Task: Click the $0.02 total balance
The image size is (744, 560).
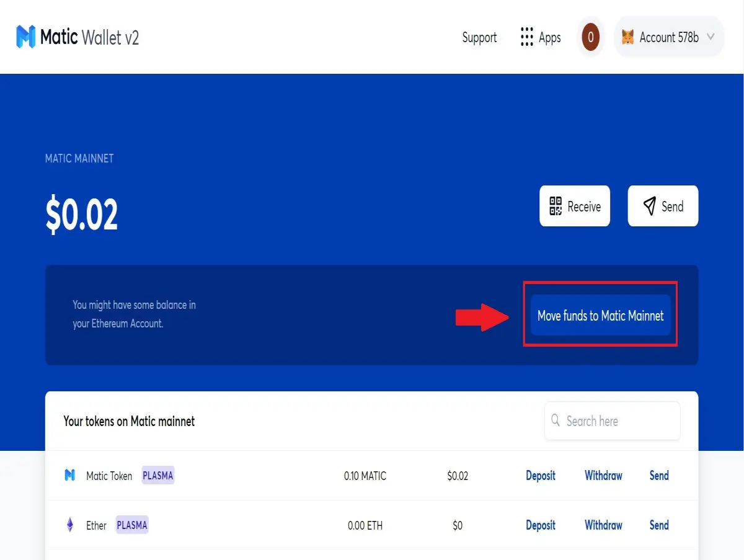Action: [x=81, y=216]
